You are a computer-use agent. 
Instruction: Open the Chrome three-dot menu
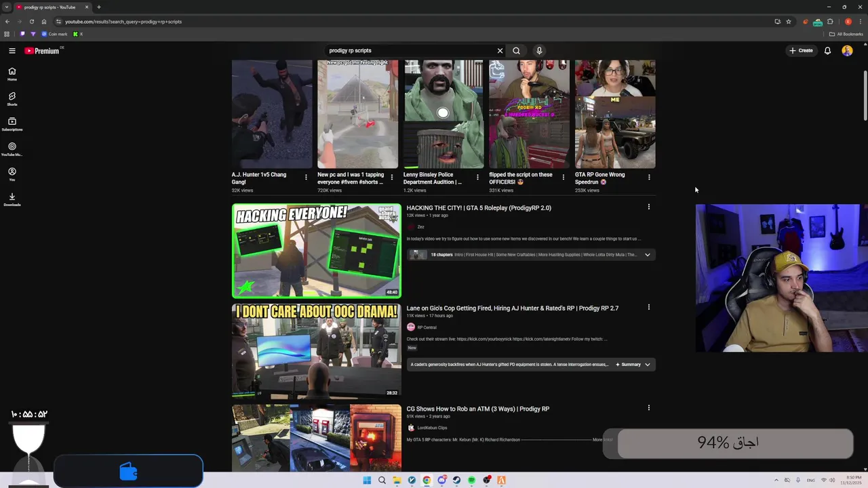[x=861, y=22]
